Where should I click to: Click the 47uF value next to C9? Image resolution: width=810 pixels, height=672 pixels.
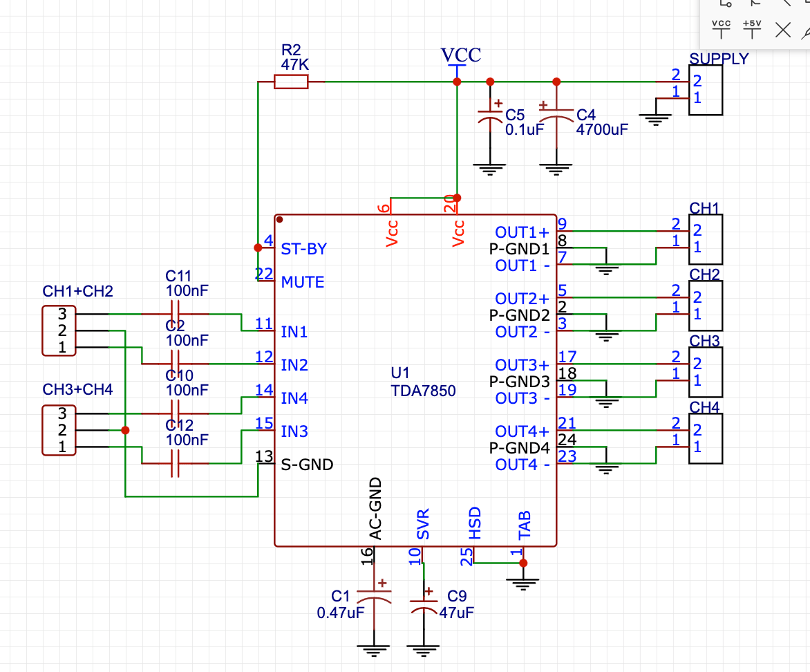tap(456, 613)
